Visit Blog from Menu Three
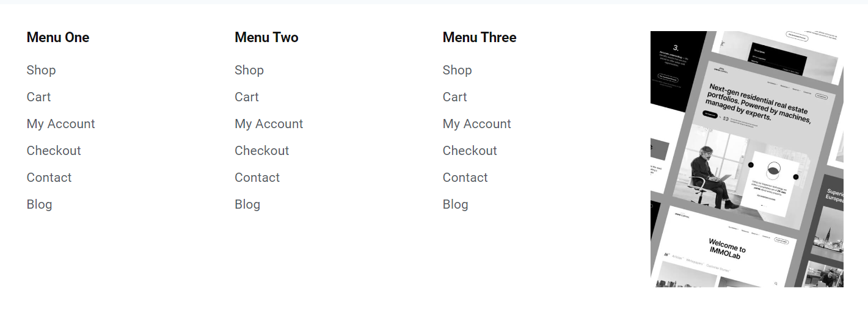Image resolution: width=868 pixels, height=313 pixels. coord(455,204)
